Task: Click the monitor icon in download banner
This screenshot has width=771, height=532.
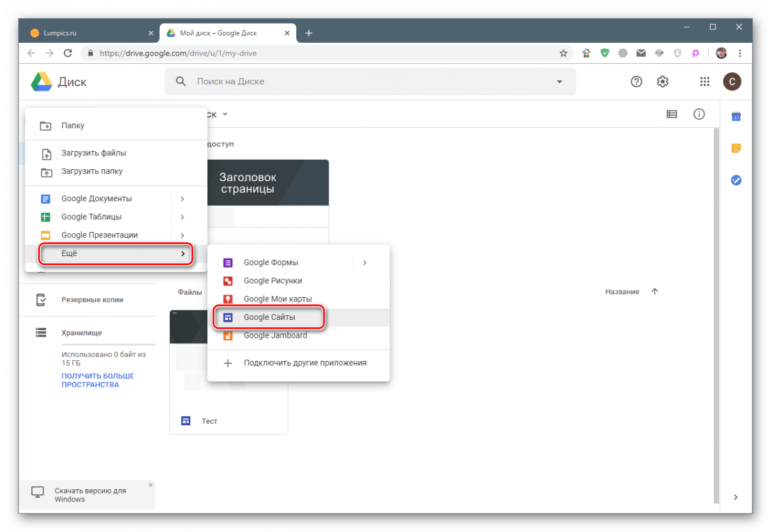Action: click(37, 492)
